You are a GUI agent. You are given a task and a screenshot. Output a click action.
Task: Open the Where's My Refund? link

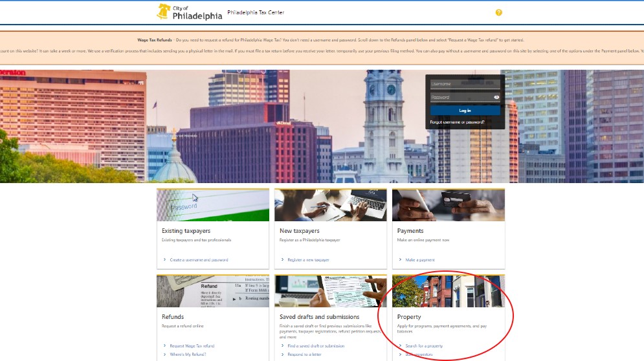click(x=188, y=355)
